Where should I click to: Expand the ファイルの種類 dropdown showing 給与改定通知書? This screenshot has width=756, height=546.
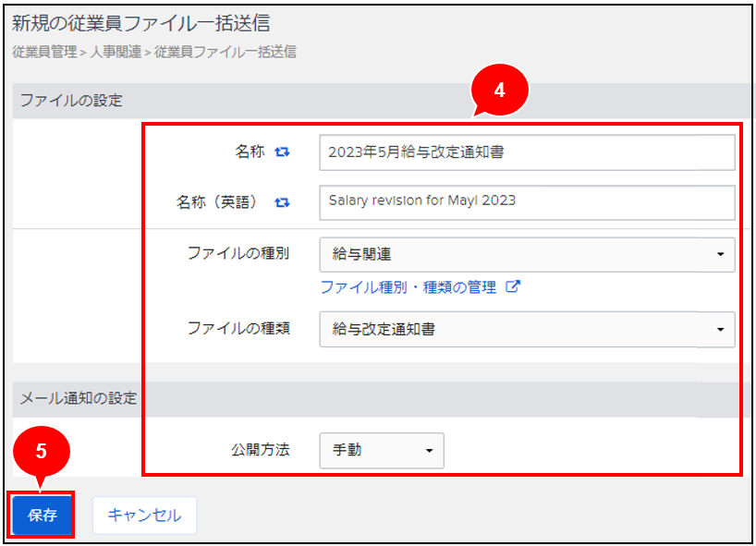click(x=527, y=329)
